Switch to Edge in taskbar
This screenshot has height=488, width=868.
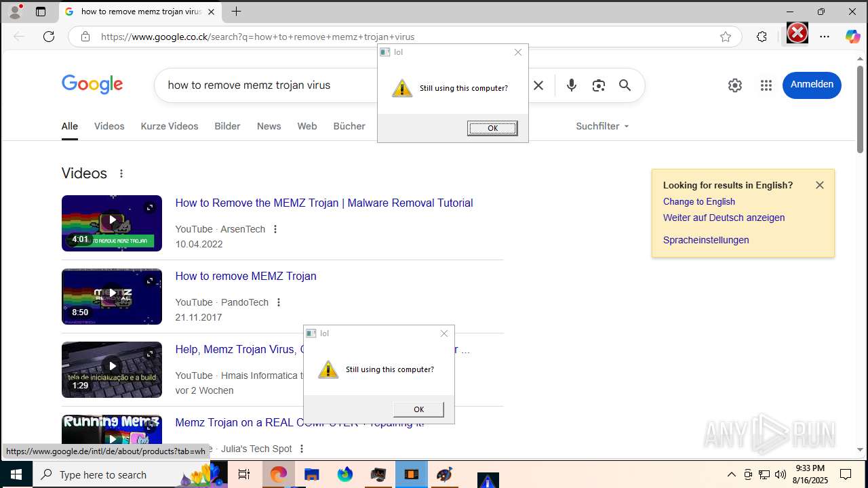pyautogui.click(x=278, y=474)
